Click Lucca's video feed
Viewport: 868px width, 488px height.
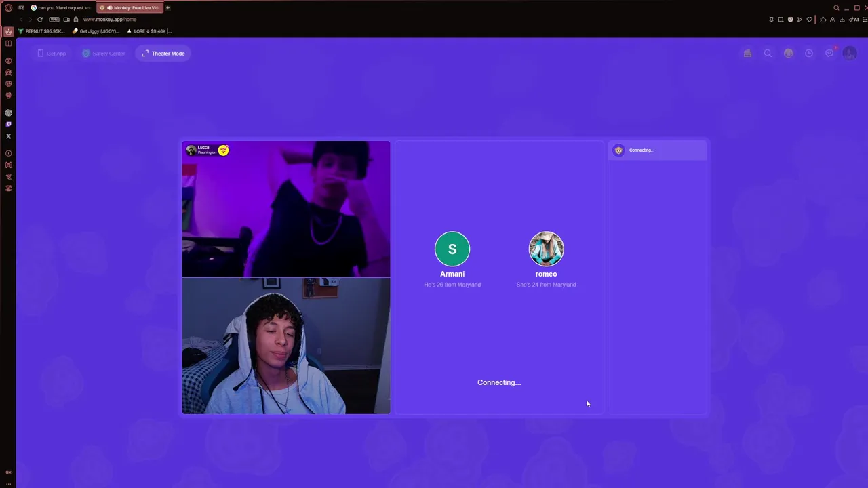[x=285, y=209]
